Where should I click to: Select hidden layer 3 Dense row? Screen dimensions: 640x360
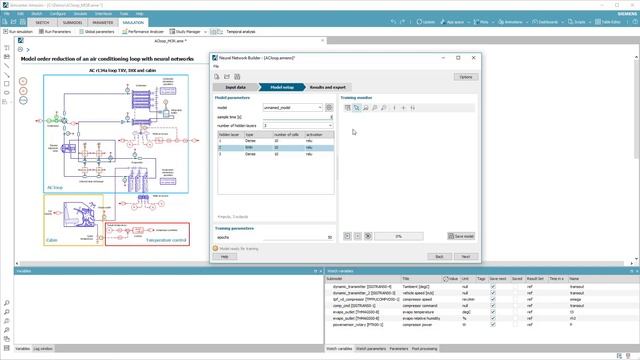276,154
